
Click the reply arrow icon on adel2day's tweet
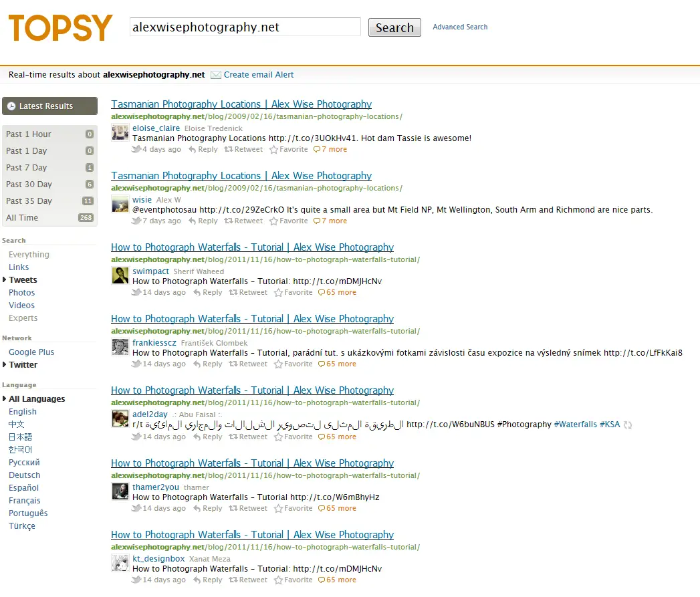[197, 437]
